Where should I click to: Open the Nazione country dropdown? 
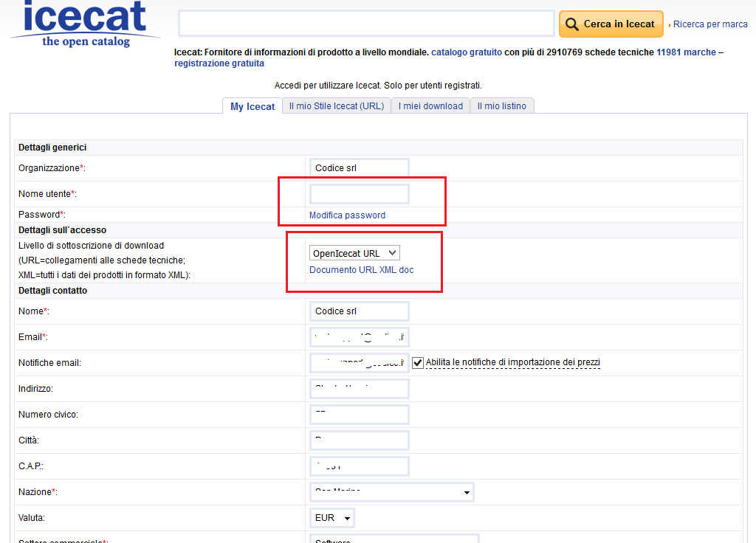[391, 492]
